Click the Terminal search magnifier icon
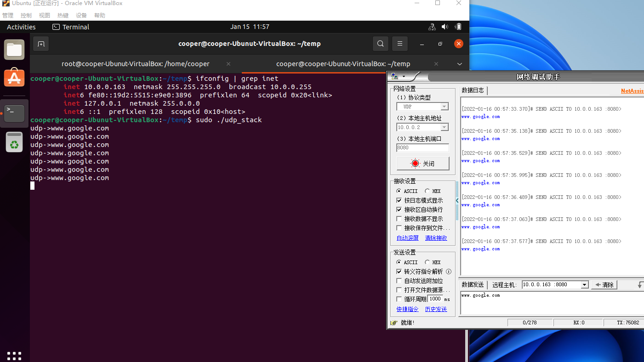 click(x=380, y=44)
